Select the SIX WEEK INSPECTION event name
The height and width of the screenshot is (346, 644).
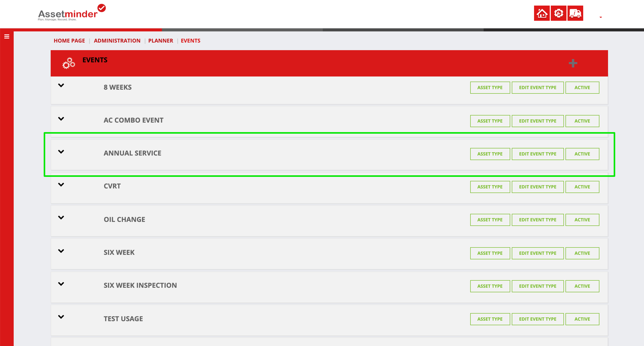(140, 285)
